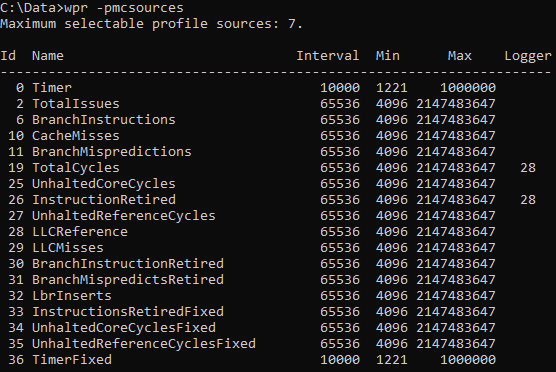Image resolution: width=556 pixels, height=372 pixels.
Task: Select the 'UnhaltedCoreCycles' source name
Action: click(104, 183)
